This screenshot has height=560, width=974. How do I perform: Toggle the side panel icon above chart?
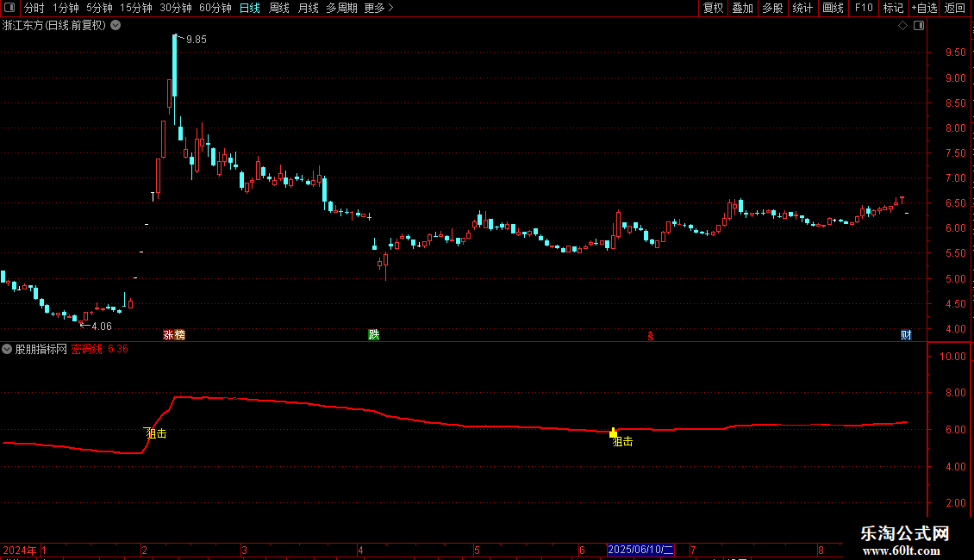click(x=919, y=26)
